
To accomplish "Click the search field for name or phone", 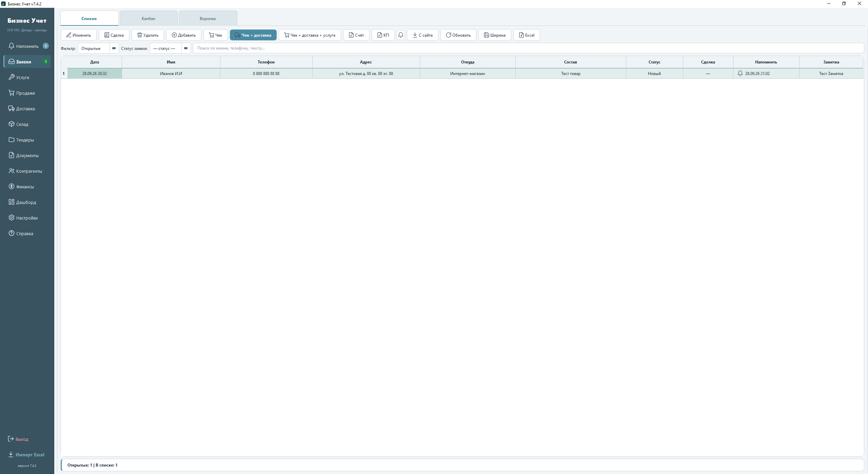I will [528, 48].
